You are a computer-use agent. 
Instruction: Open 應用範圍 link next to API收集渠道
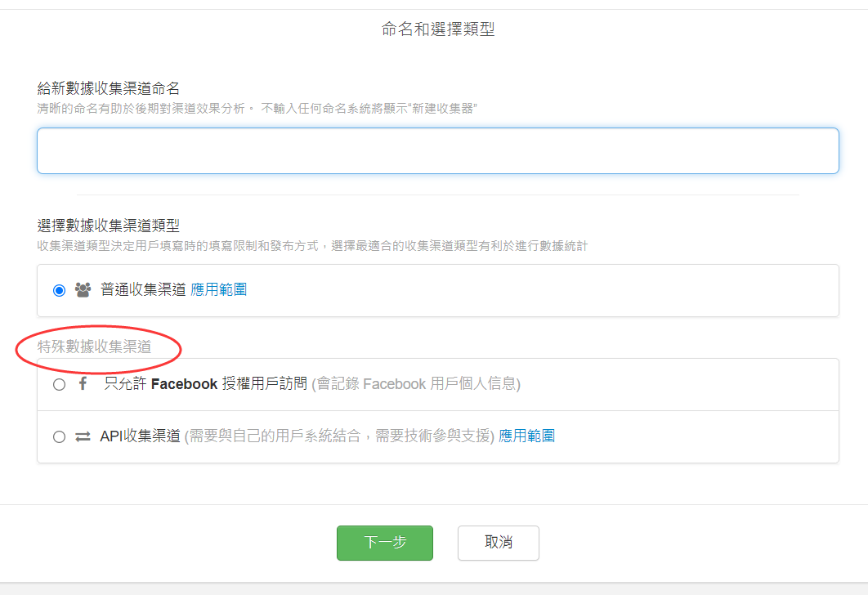pyautogui.click(x=526, y=436)
